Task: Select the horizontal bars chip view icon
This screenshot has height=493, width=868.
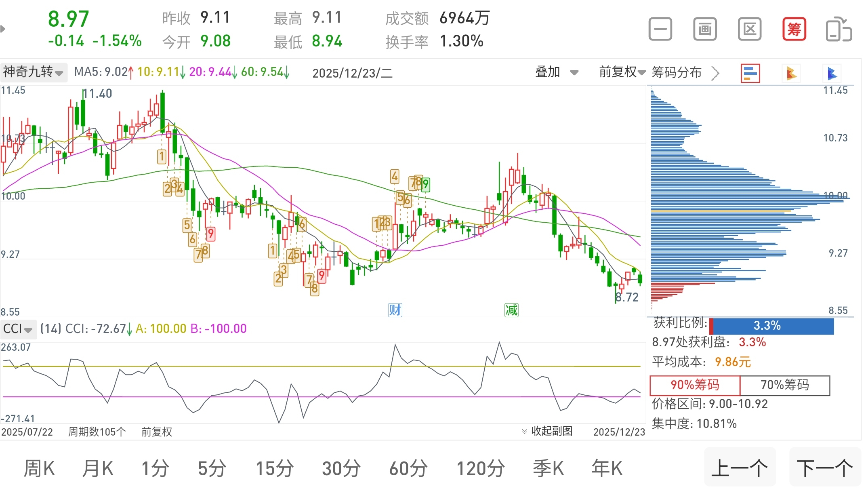Action: 750,74
